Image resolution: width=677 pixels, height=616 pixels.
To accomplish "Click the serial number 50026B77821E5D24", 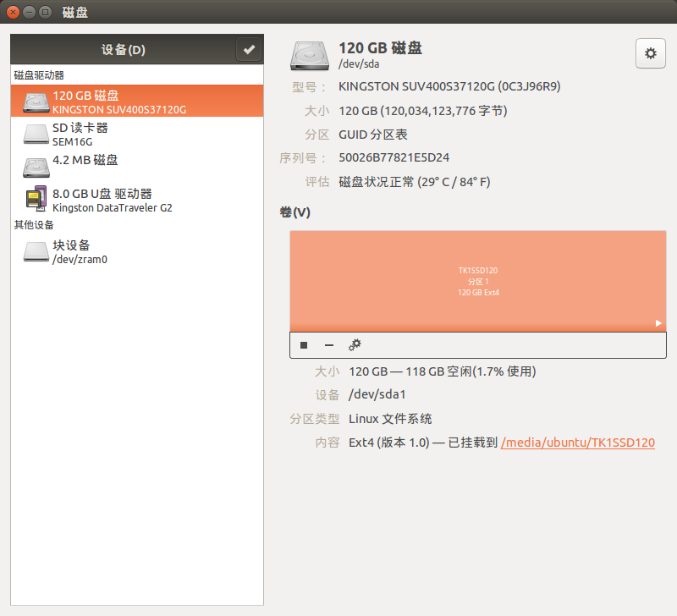I will 394,157.
